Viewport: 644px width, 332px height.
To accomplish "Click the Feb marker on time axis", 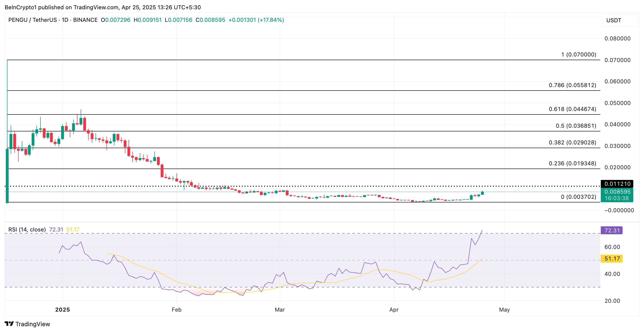I will pyautogui.click(x=176, y=309).
